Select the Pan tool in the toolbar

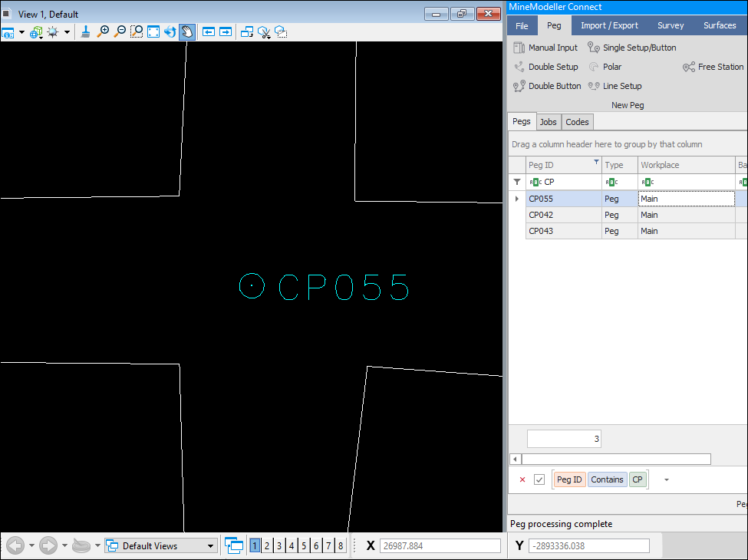186,31
